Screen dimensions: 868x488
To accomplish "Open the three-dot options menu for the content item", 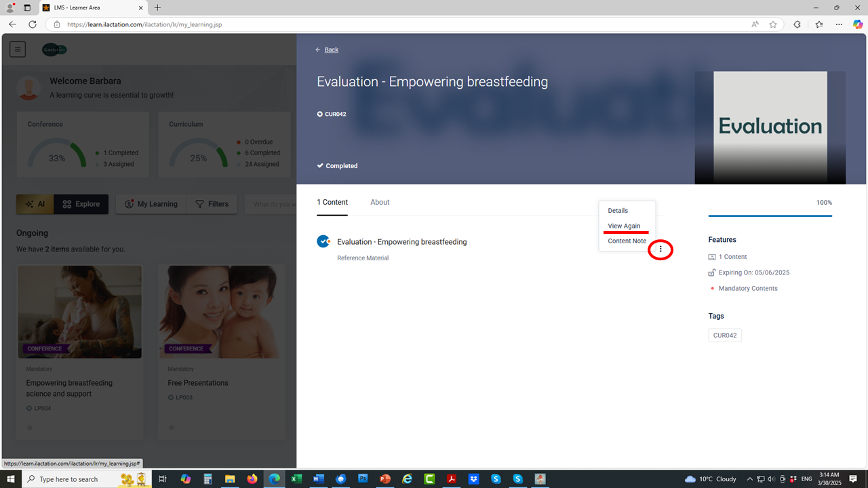I will (x=660, y=250).
